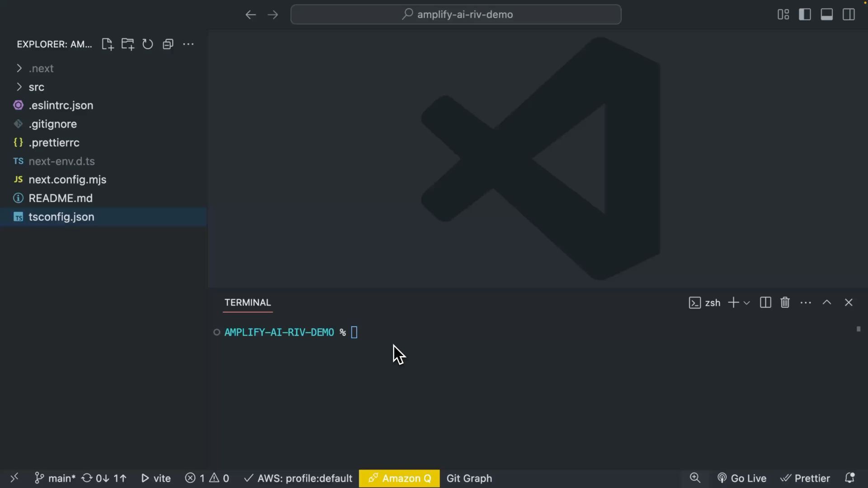Click the New File icon in Explorer

pyautogui.click(x=107, y=44)
